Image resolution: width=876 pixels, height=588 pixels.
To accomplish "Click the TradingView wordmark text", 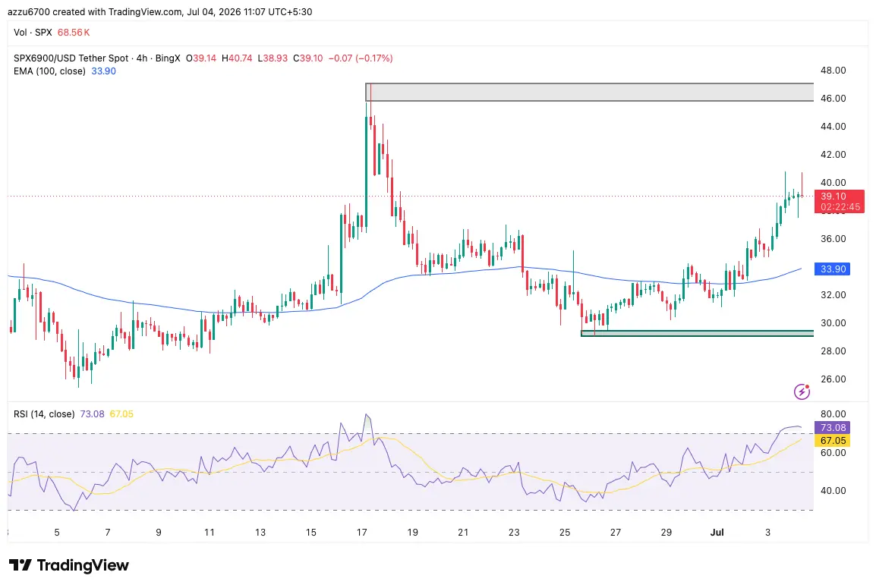I will 83,565.
